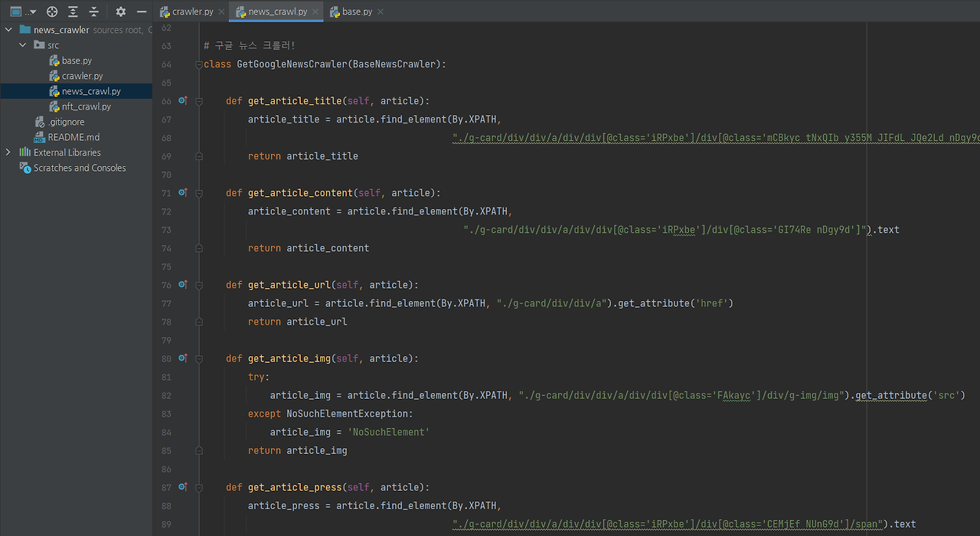The height and width of the screenshot is (536, 980).
Task: Click the XPath string on line 89
Action: pos(668,524)
